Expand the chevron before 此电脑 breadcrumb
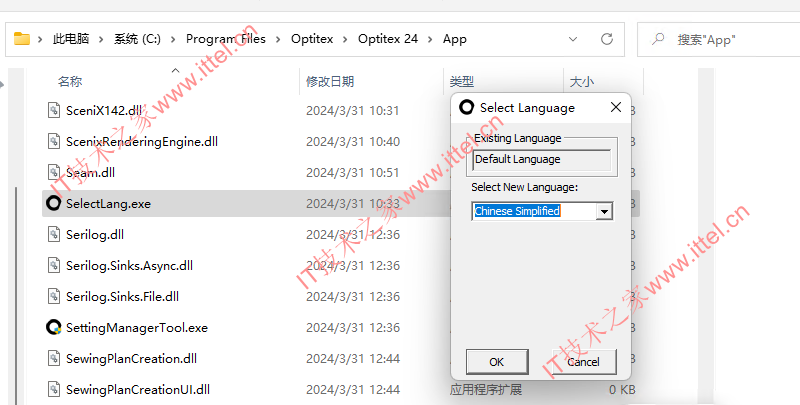Viewport: 800px width, 405px height. coord(40,39)
